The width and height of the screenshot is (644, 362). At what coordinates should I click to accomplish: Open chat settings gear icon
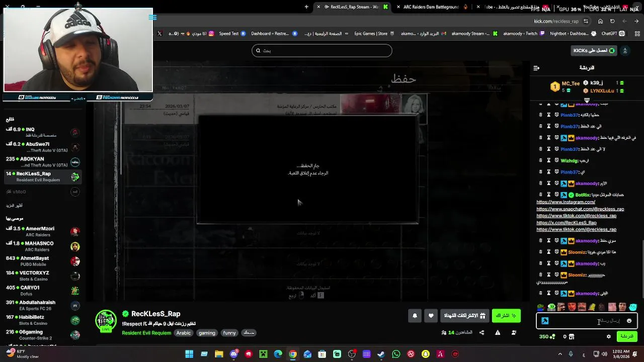(608, 336)
